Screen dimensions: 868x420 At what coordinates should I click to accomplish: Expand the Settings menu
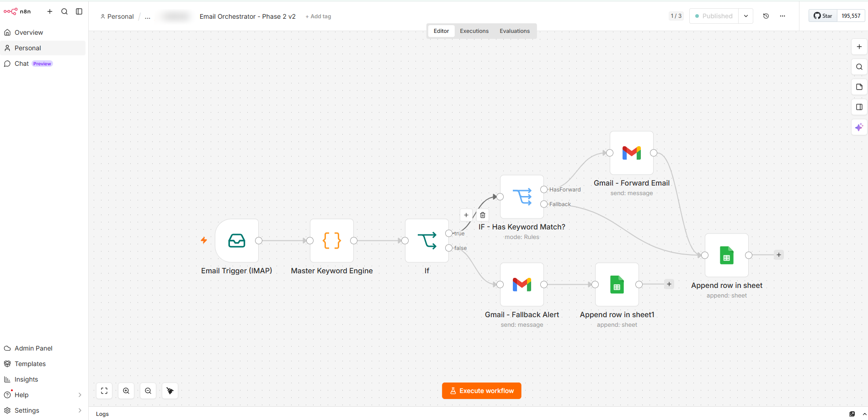[x=43, y=410]
